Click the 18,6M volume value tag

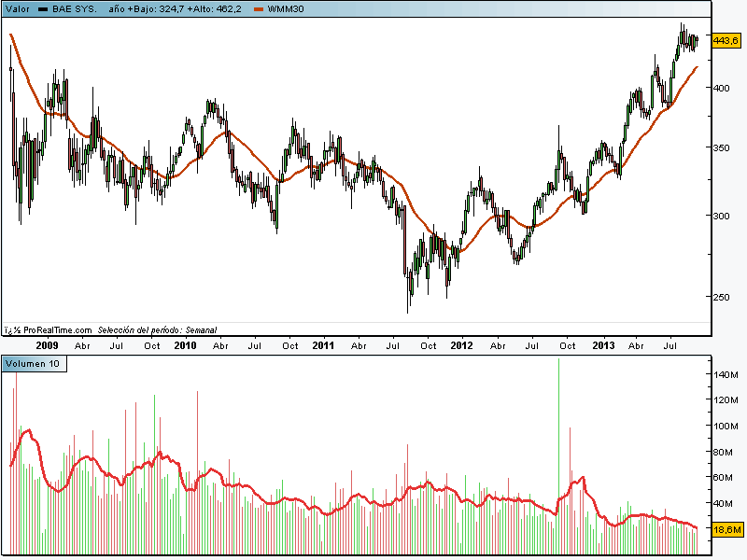tap(726, 529)
